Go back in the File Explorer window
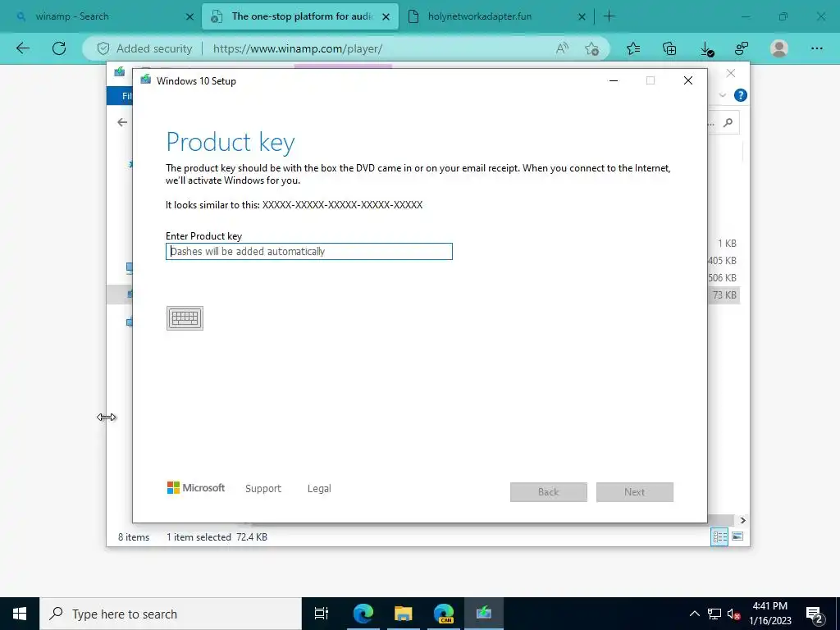The height and width of the screenshot is (630, 840). [122, 122]
